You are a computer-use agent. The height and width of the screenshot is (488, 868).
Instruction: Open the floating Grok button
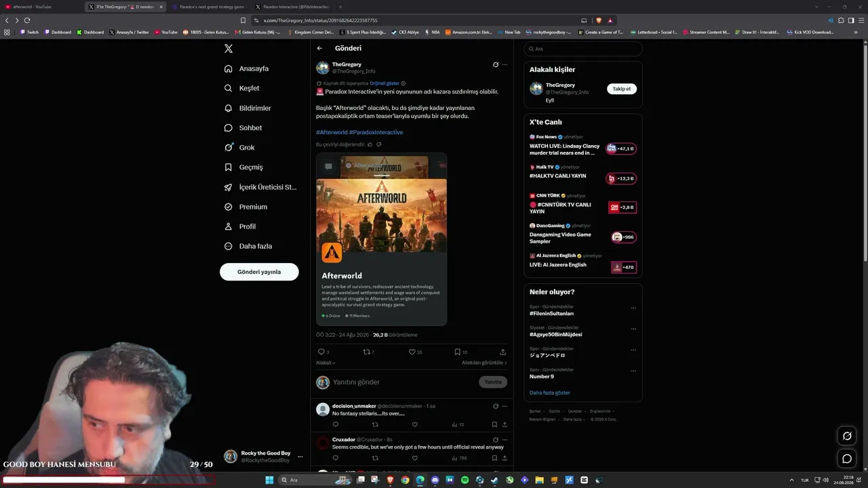(847, 436)
